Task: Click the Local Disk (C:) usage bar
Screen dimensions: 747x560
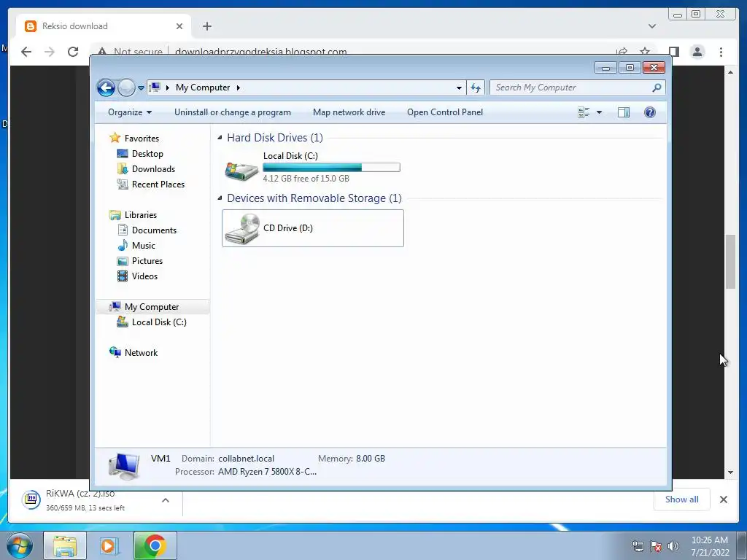Action: click(332, 168)
